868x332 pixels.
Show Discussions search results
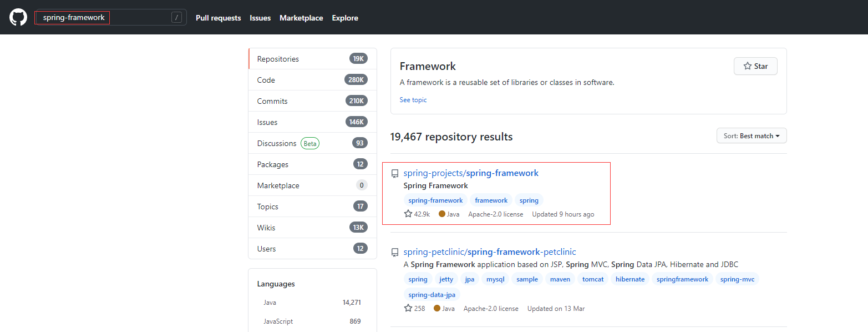click(x=313, y=143)
